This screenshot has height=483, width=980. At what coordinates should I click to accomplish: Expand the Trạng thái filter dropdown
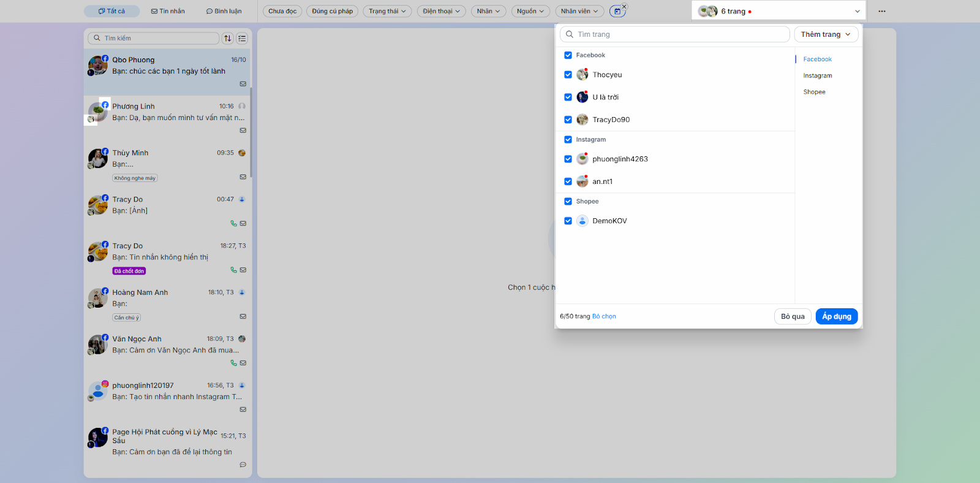click(x=387, y=11)
